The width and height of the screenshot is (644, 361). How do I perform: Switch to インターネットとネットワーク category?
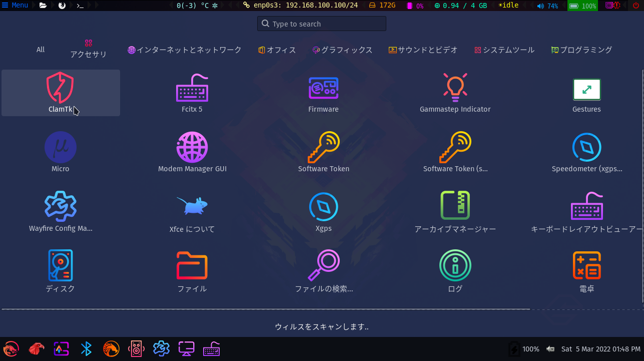tap(185, 50)
